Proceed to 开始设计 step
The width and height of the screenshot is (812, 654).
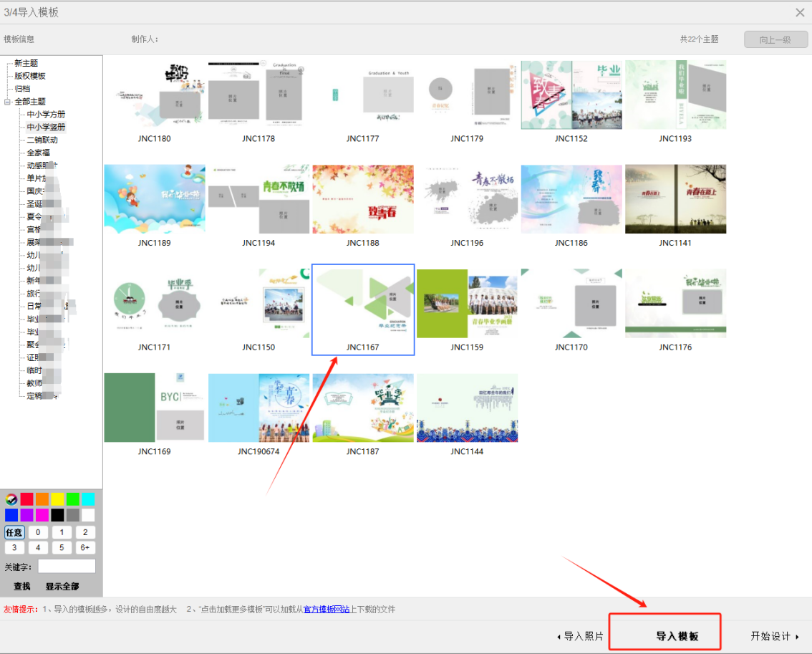pos(775,636)
